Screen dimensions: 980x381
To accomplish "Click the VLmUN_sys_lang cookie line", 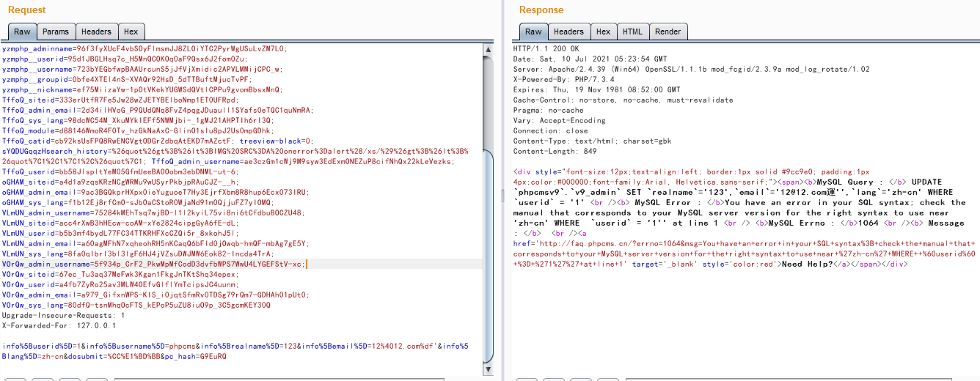I will click(138, 254).
